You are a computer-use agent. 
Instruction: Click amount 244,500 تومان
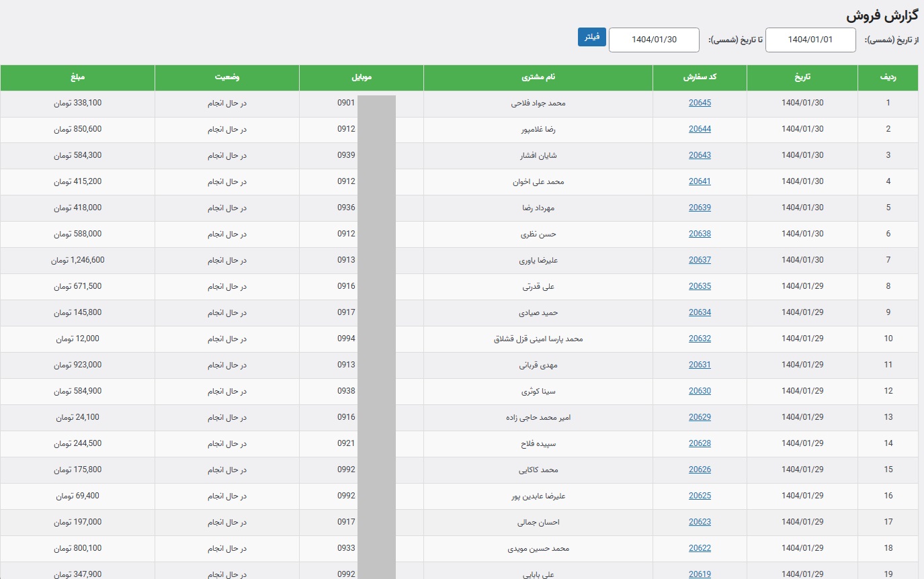[77, 444]
